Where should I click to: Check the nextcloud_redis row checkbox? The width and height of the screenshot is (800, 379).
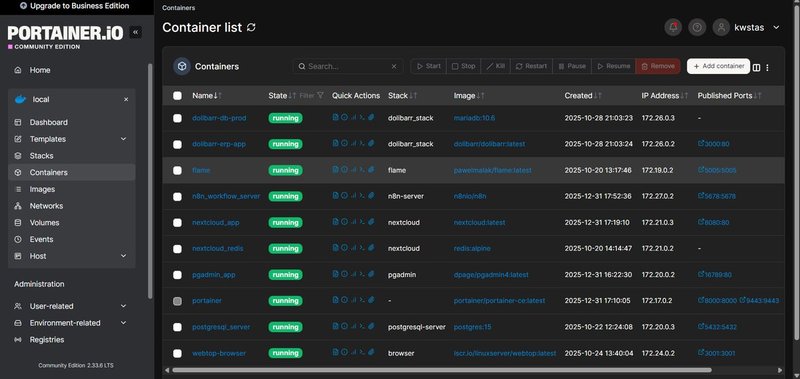click(177, 249)
